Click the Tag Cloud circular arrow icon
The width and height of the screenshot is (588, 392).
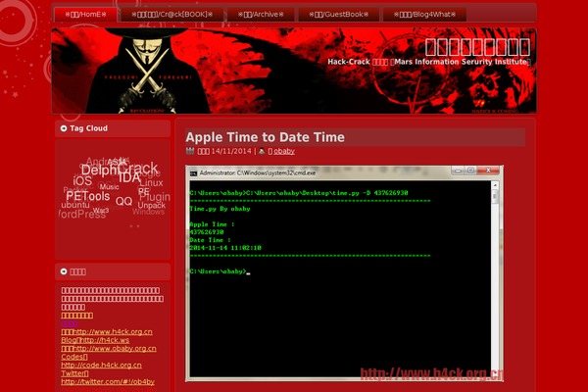(64, 128)
